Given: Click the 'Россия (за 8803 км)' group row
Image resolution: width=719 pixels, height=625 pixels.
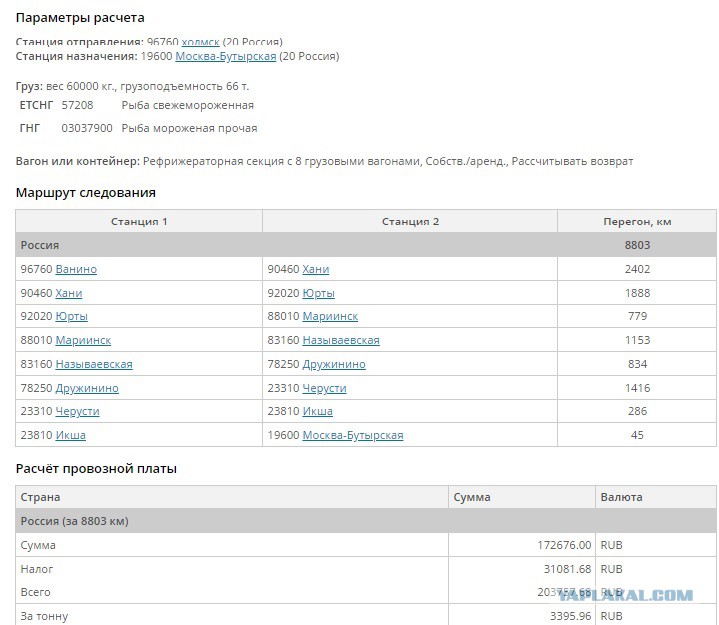Looking at the screenshot, I should click(366, 521).
